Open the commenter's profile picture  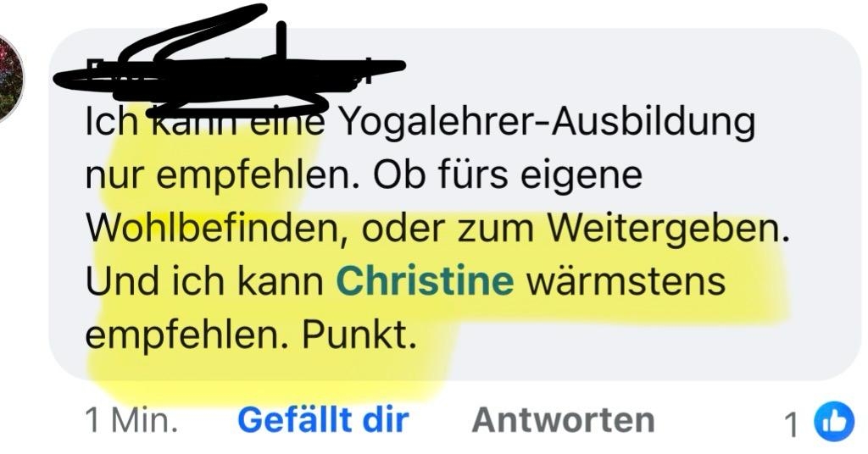click(11, 77)
